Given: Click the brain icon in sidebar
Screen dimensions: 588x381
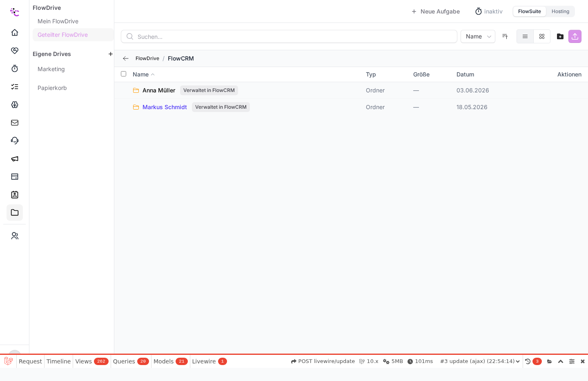Looking at the screenshot, I should (15, 105).
